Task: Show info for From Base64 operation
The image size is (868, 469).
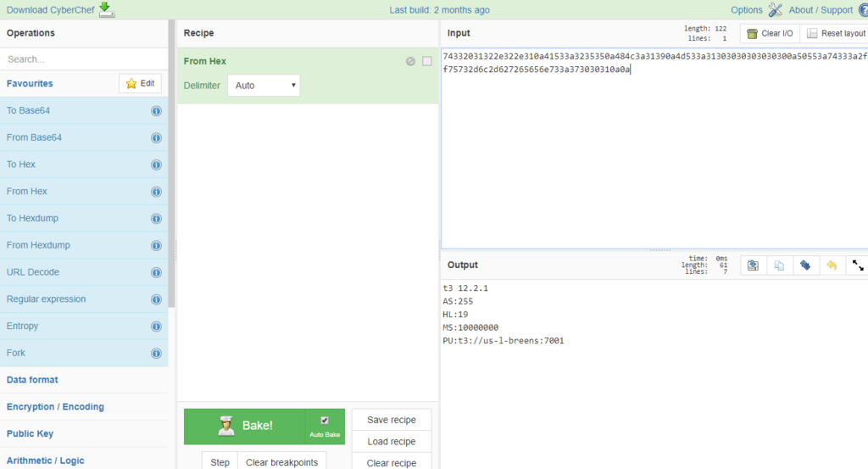Action: click(156, 138)
